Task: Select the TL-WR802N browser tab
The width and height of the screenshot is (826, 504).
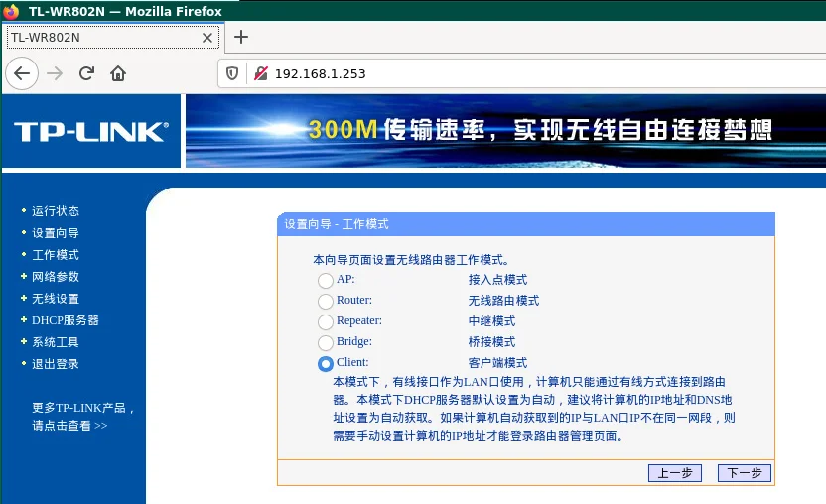Action: (x=112, y=38)
